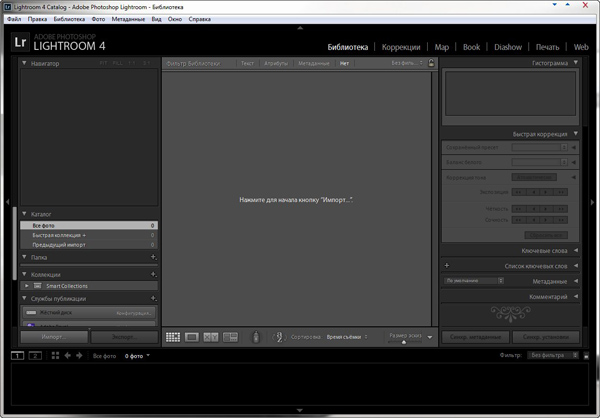This screenshot has height=418, width=600.
Task: Switch to Grid view icon
Action: click(x=173, y=337)
